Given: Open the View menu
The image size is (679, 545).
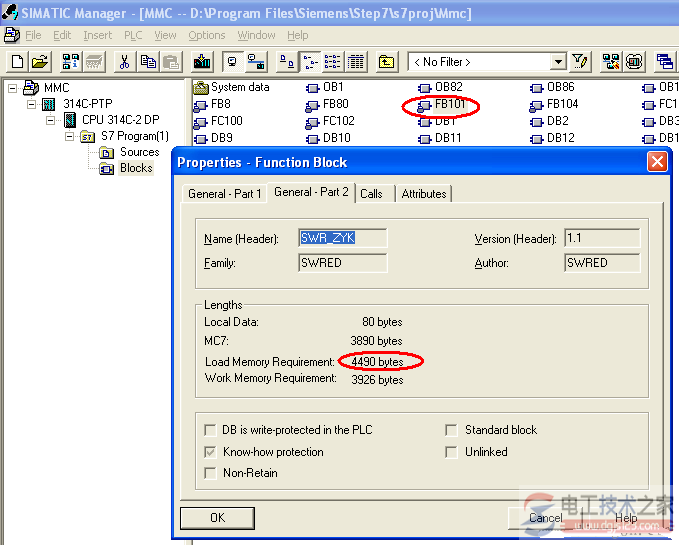Looking at the screenshot, I should click(x=165, y=35).
